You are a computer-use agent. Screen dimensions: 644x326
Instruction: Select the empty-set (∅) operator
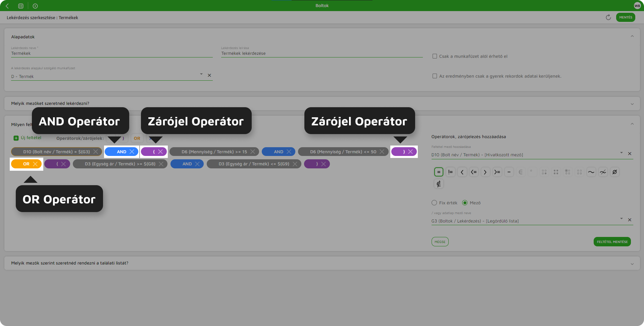tap(614, 172)
